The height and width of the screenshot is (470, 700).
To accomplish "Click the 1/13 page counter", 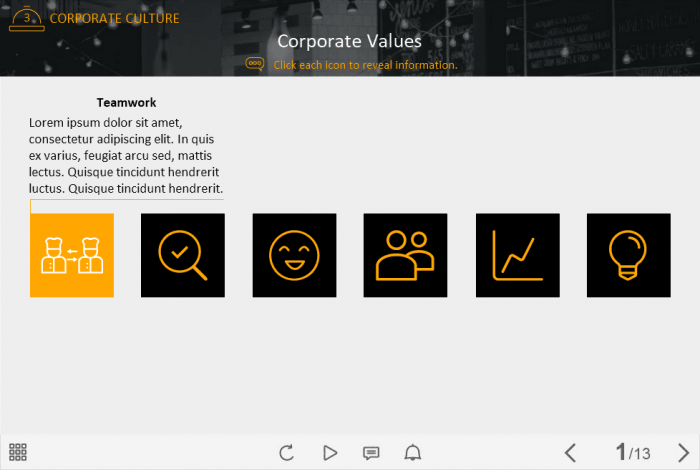I will [x=632, y=453].
